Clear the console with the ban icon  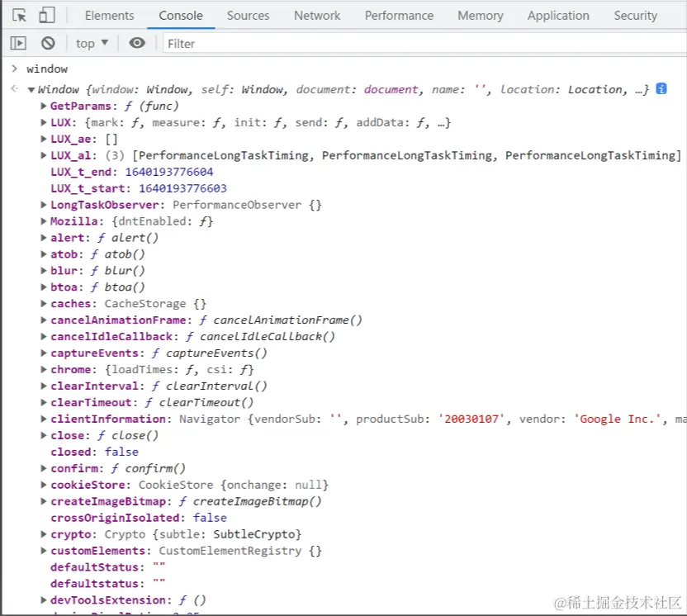[x=48, y=43]
